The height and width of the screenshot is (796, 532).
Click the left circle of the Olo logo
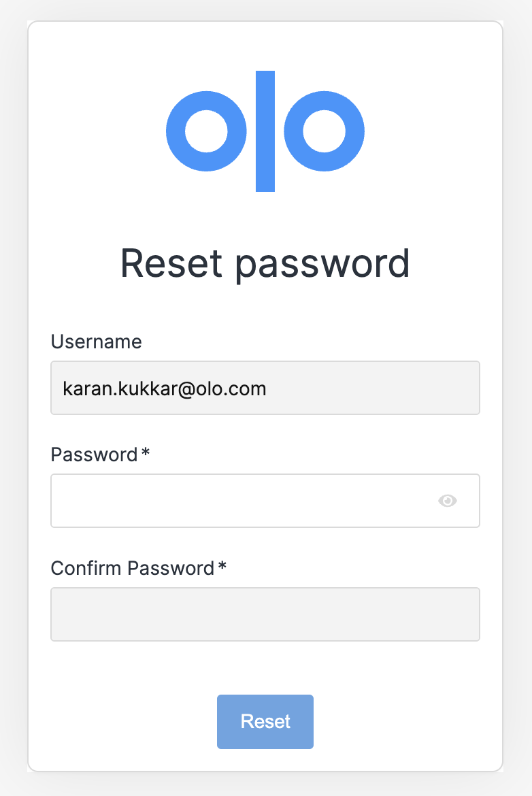tap(206, 131)
